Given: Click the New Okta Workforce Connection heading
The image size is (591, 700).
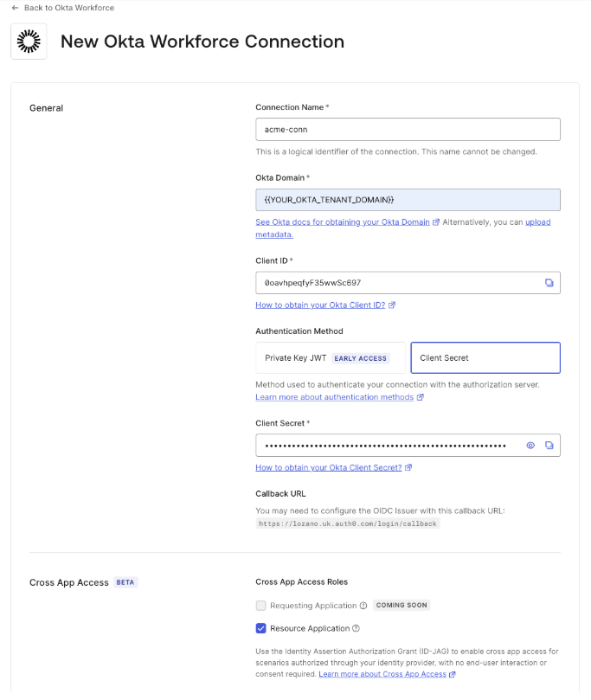Looking at the screenshot, I should (x=202, y=42).
